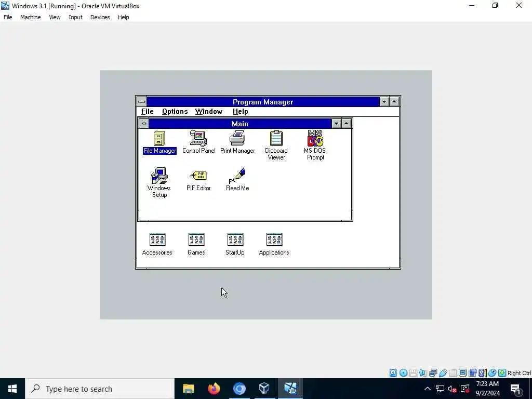Click the Program Manager title bar

(263, 102)
